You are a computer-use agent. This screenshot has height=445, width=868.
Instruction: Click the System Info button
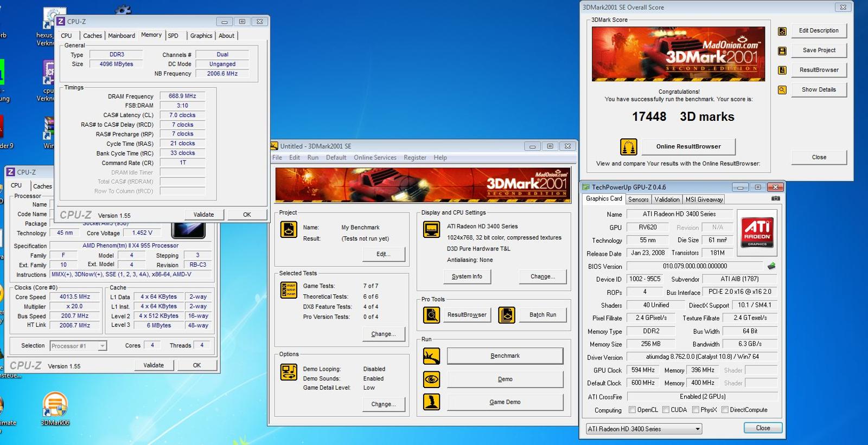pyautogui.click(x=467, y=276)
